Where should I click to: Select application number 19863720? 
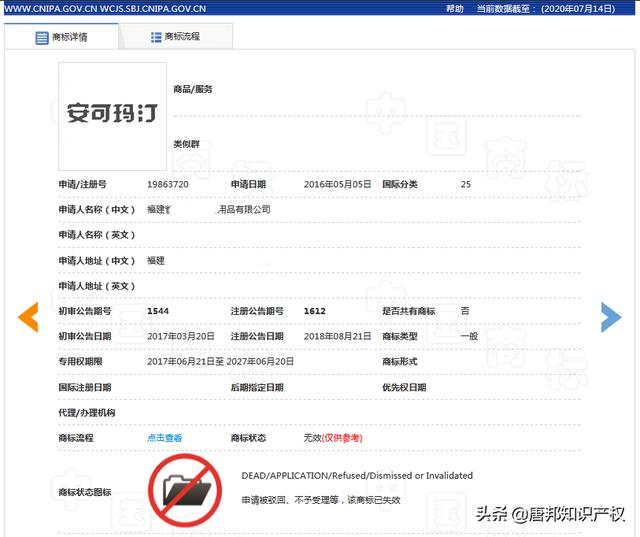pyautogui.click(x=168, y=184)
